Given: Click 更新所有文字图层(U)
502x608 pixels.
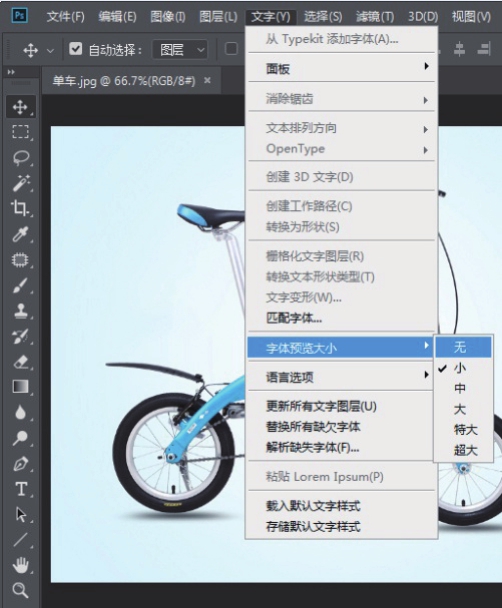Looking at the screenshot, I should click(321, 406).
